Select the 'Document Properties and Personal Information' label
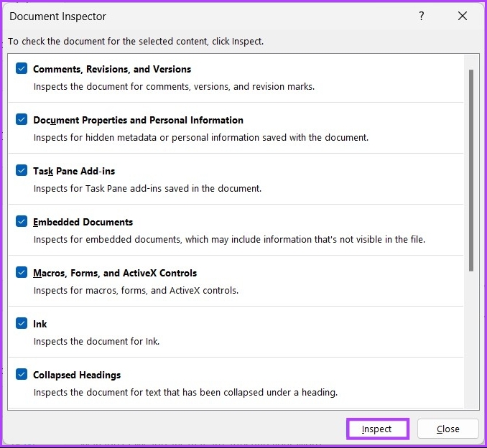This screenshot has height=448, width=487. coord(138,120)
